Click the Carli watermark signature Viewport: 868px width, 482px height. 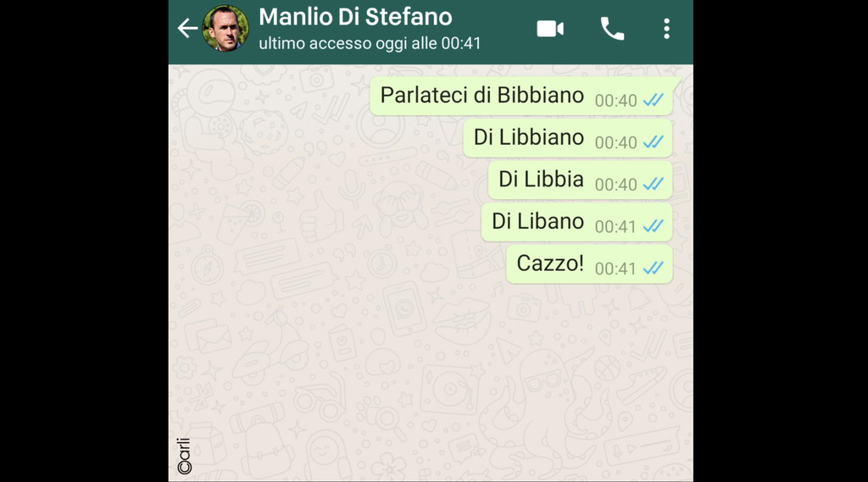(184, 457)
